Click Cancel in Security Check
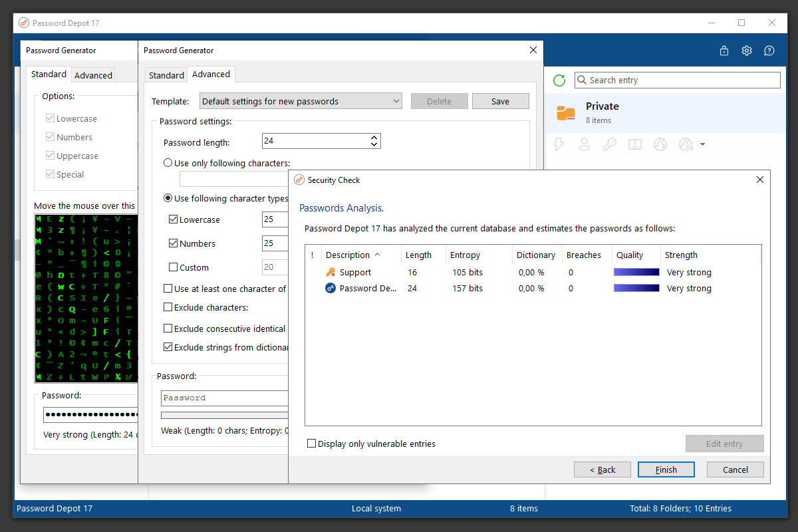This screenshot has width=798, height=532. [735, 469]
